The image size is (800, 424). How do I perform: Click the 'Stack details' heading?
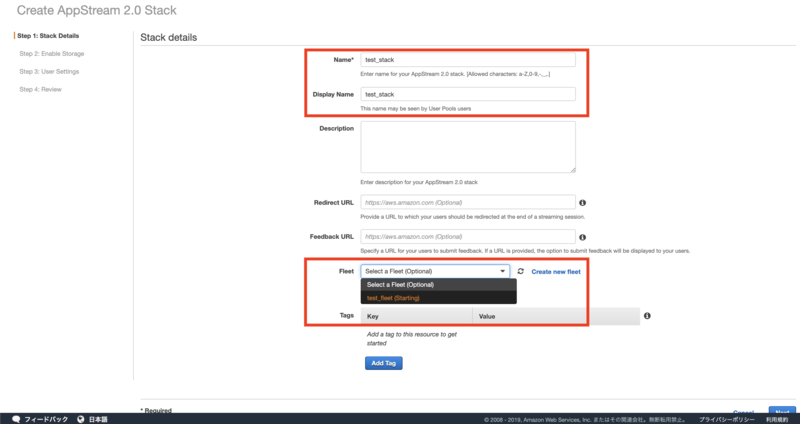168,37
